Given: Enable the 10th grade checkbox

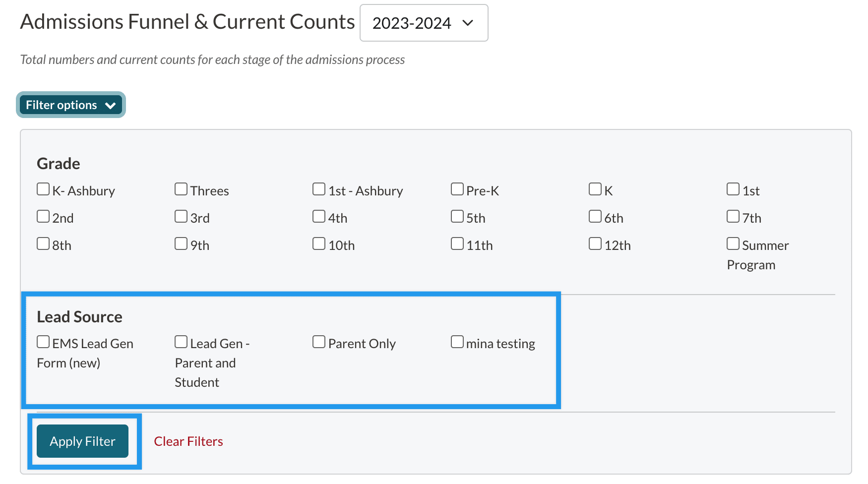Looking at the screenshot, I should 319,244.
